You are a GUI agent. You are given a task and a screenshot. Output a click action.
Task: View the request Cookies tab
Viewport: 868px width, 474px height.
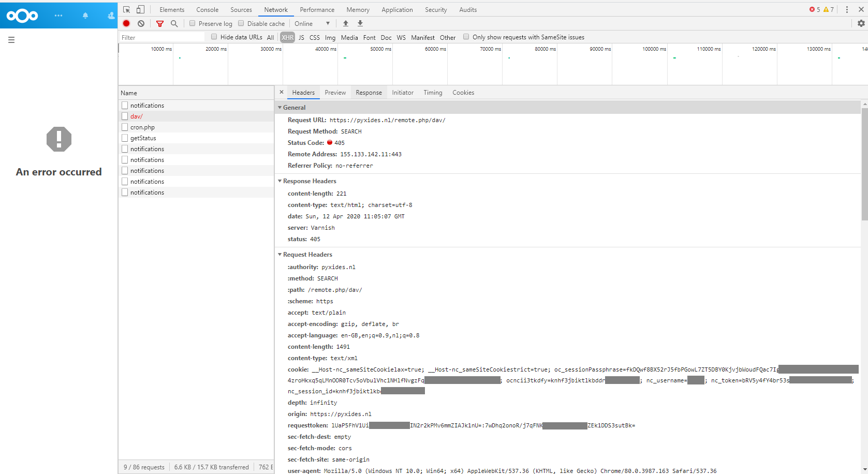point(463,93)
